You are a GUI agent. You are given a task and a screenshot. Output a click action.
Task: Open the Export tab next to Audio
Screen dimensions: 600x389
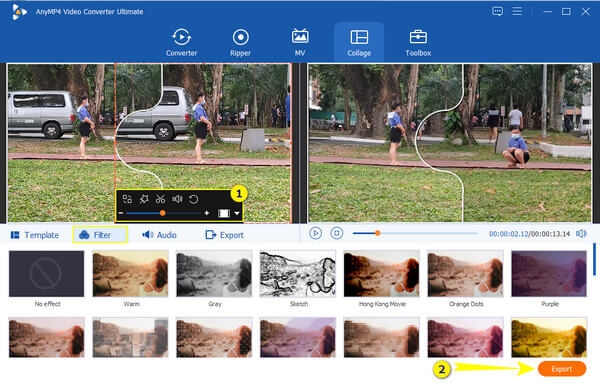[x=225, y=235]
